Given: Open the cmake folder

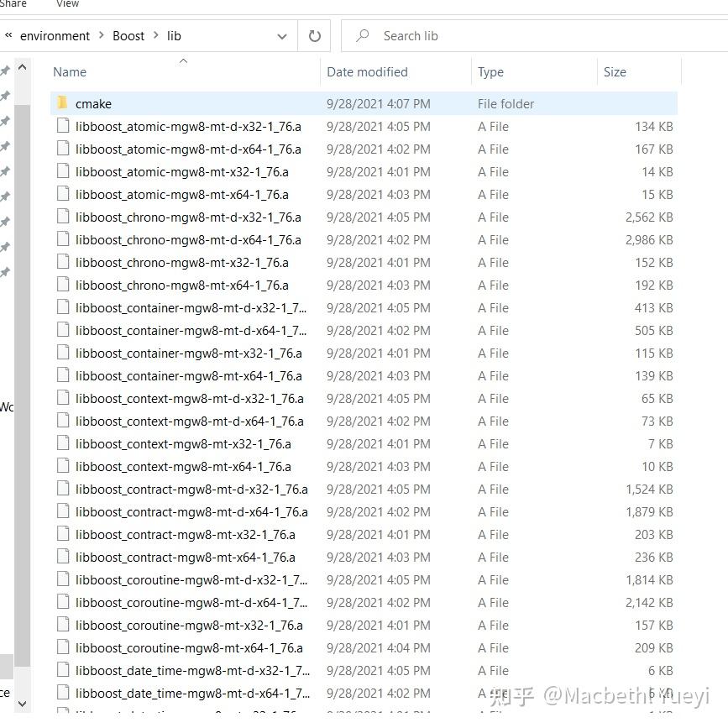Looking at the screenshot, I should [94, 103].
